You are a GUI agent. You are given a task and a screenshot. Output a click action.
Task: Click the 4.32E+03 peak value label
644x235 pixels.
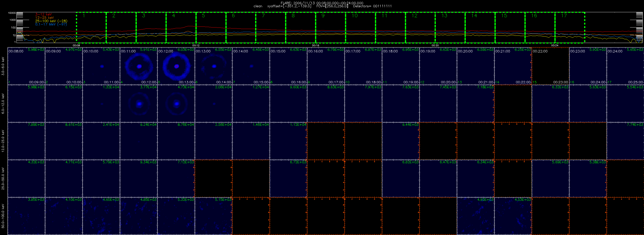36,162
